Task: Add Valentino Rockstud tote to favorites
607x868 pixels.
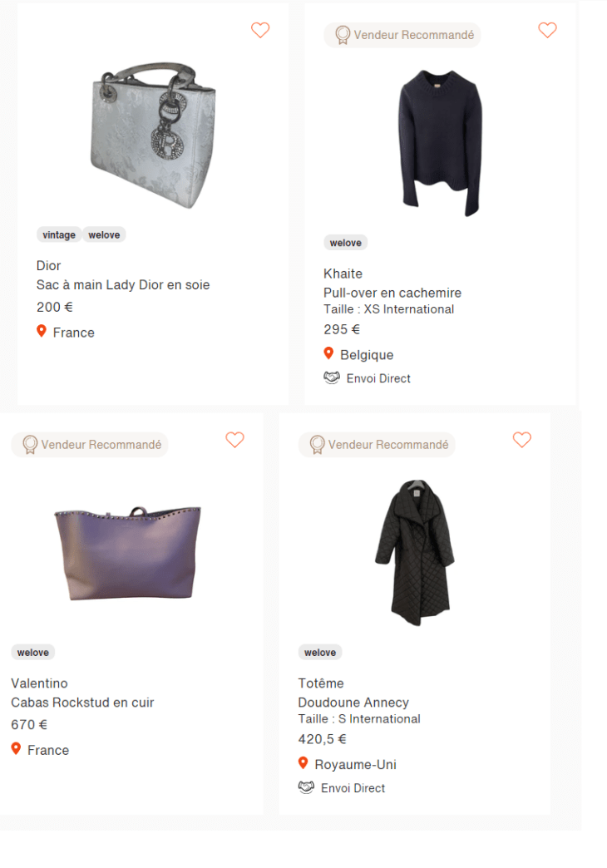Action: 235,440
